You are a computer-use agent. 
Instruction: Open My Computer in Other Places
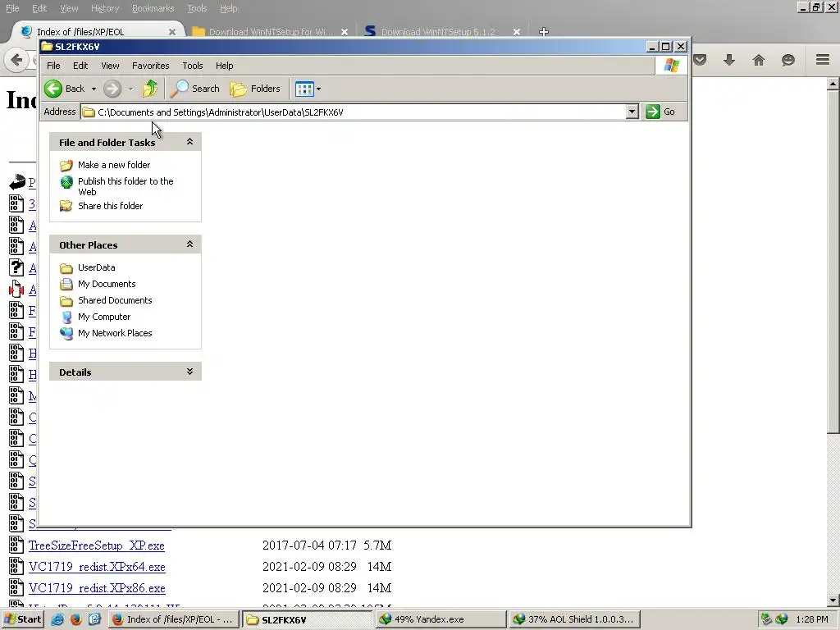[104, 317]
